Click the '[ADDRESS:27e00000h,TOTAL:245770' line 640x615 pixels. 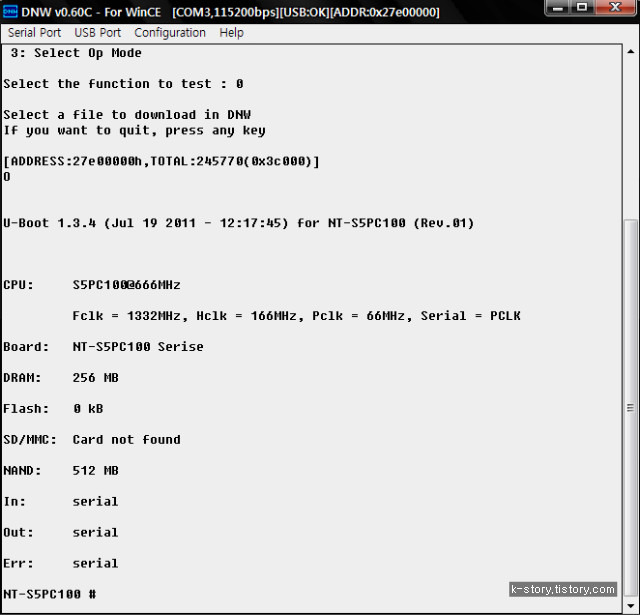coord(161,161)
